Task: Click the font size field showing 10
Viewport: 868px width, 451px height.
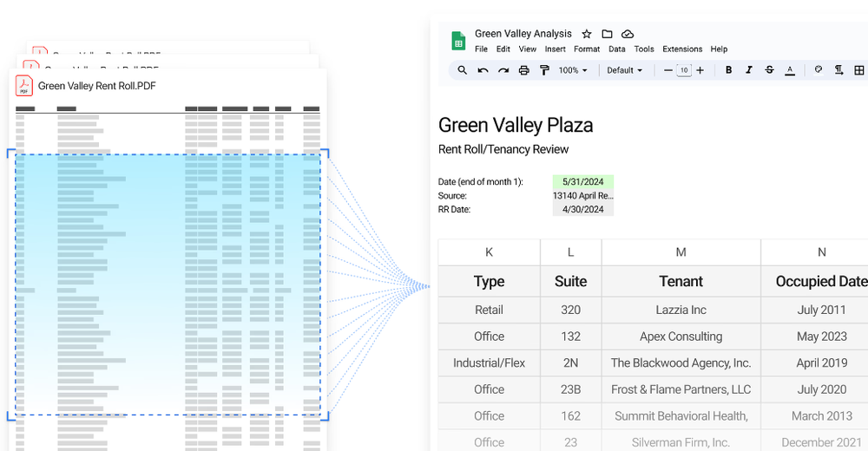Action: tap(684, 70)
